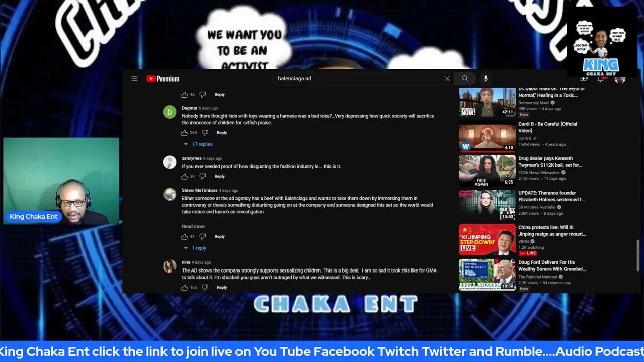Open 'China protests live: Will Xi' title
644x362 pixels.
point(552,231)
